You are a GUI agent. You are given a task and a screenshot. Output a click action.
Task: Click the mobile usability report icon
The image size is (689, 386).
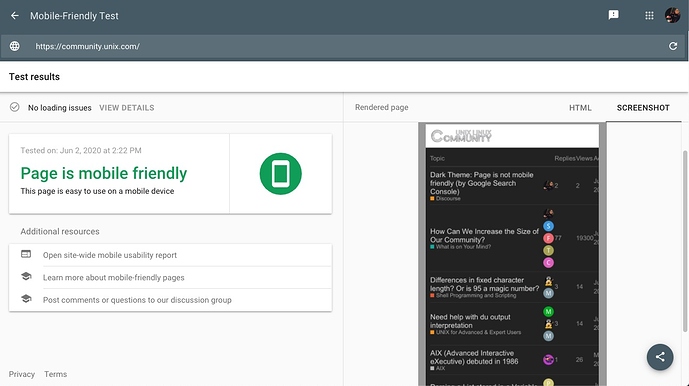coord(26,254)
